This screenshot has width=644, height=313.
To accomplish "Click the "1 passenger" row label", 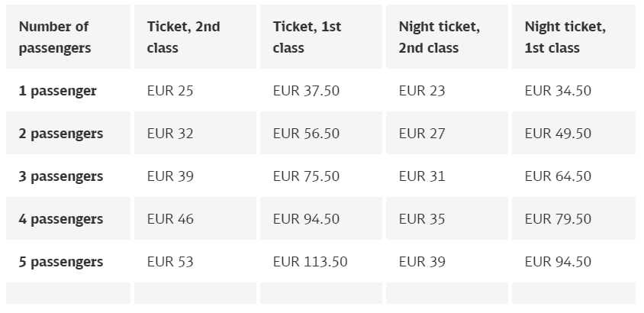I will click(x=58, y=91).
